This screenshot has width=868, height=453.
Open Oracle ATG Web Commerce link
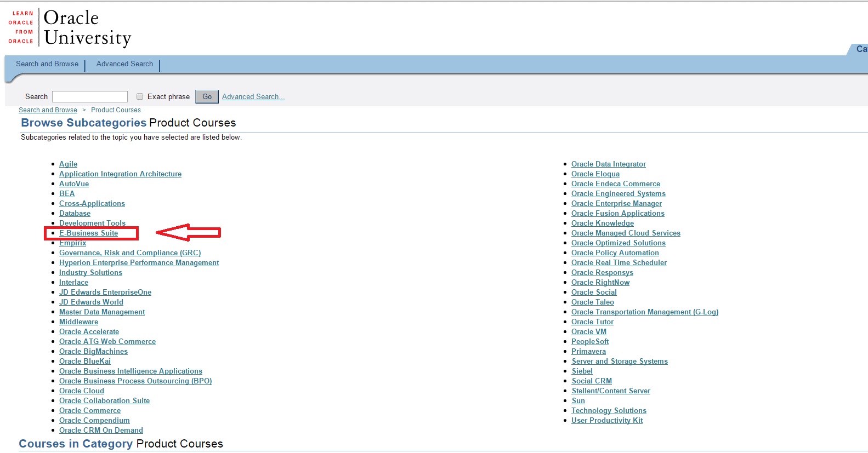pos(107,342)
